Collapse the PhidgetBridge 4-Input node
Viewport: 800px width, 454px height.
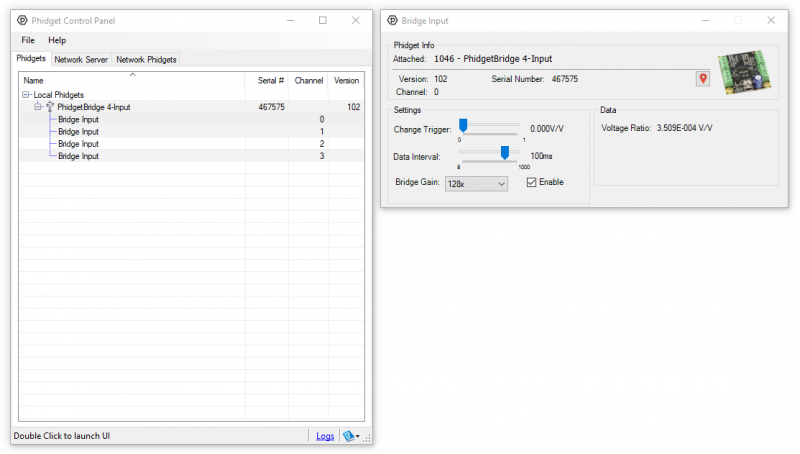(38, 107)
